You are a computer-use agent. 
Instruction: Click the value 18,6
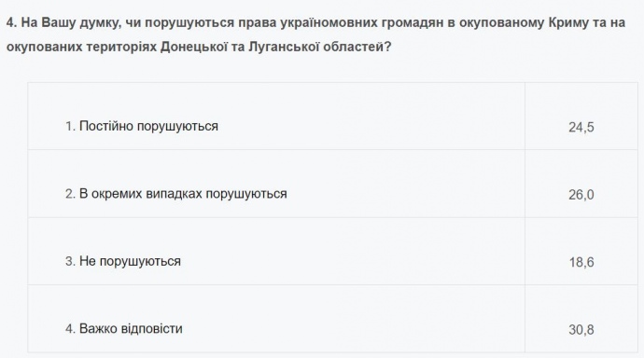(x=581, y=262)
